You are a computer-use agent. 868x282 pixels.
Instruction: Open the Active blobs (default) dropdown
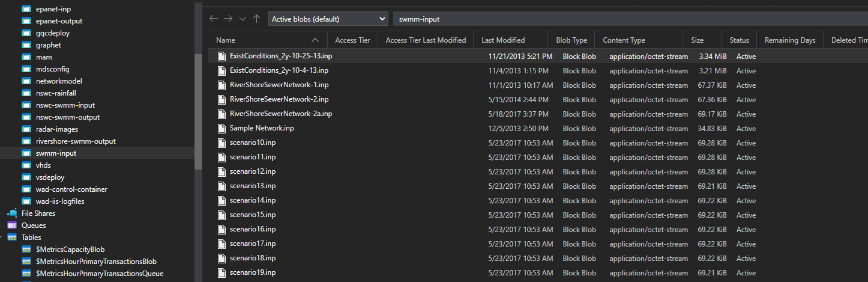click(328, 19)
